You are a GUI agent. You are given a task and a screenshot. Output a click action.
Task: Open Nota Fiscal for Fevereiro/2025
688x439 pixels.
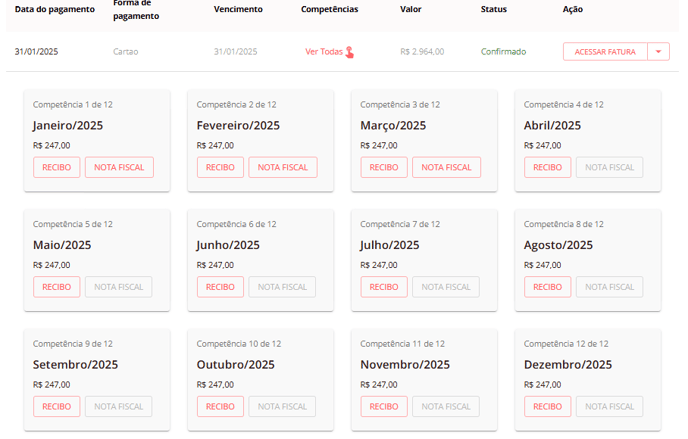click(x=283, y=167)
